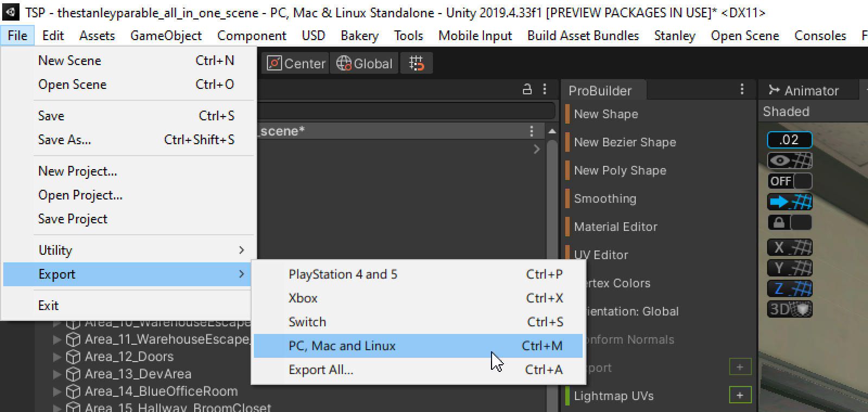This screenshot has width=868, height=412.
Task: Click the Lightmap UVs button
Action: point(614,396)
